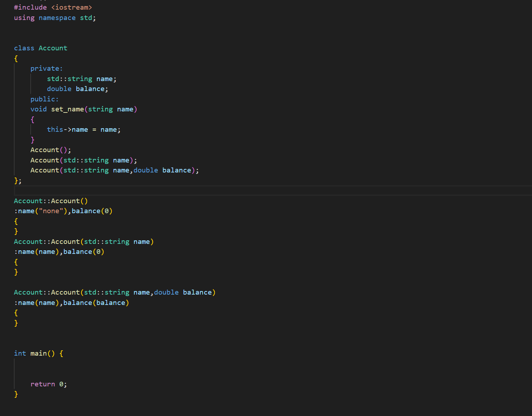Place cursor on the "set_name" function name
This screenshot has height=416, width=532.
tap(67, 109)
